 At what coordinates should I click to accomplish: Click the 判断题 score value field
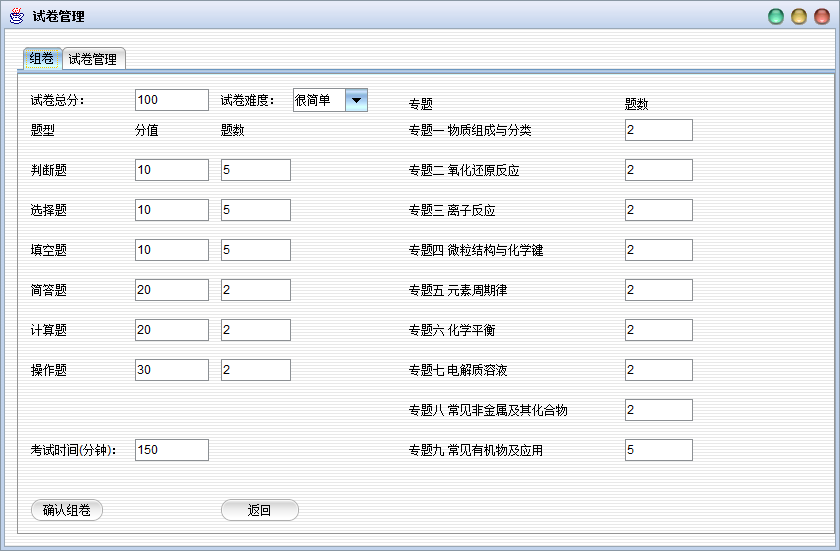point(171,170)
